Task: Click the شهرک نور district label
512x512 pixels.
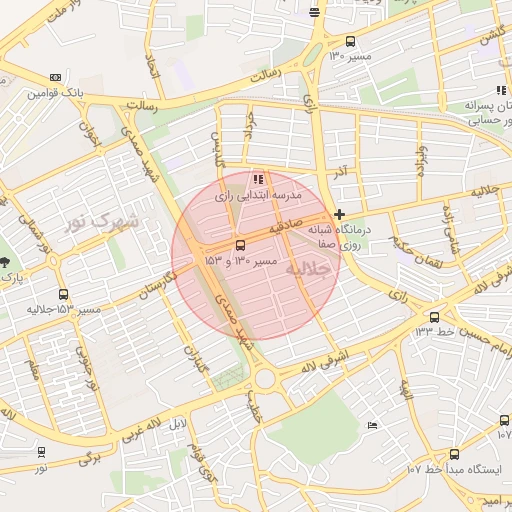Action: pos(102,221)
